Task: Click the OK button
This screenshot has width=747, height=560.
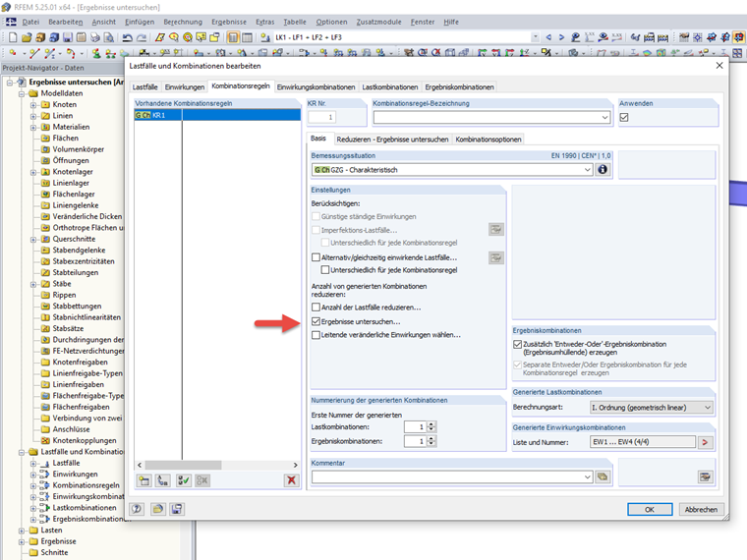Action: pos(650,510)
